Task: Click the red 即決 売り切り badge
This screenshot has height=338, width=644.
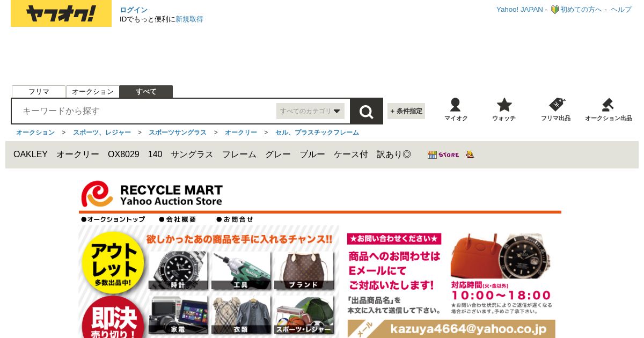Action: tap(113, 318)
